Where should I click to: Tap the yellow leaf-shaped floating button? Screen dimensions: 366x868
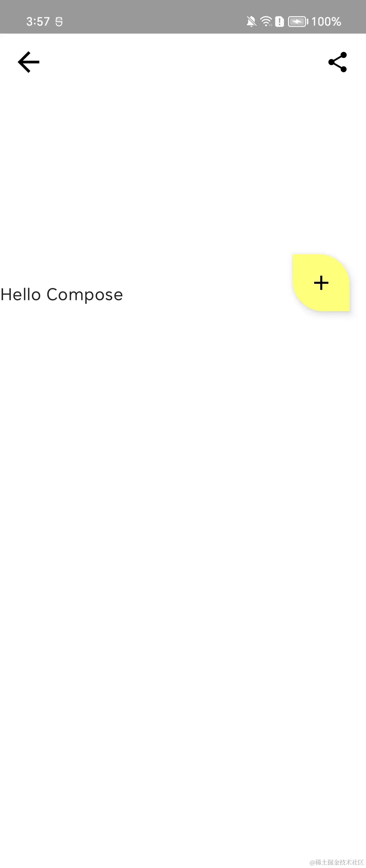321,283
